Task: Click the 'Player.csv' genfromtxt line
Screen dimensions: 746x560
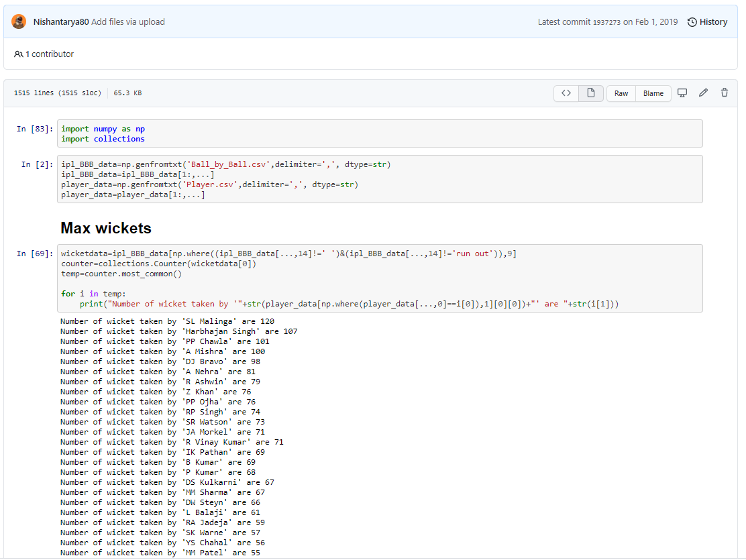Action: [x=209, y=184]
